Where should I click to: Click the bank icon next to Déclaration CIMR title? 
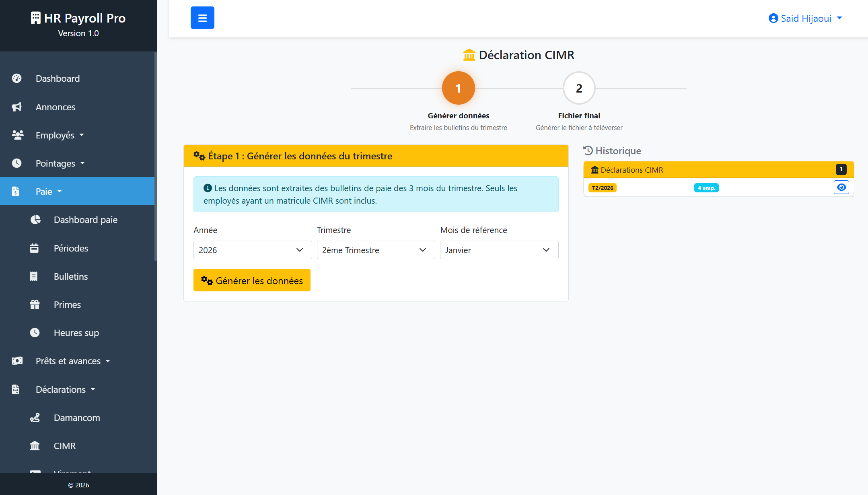click(x=469, y=55)
